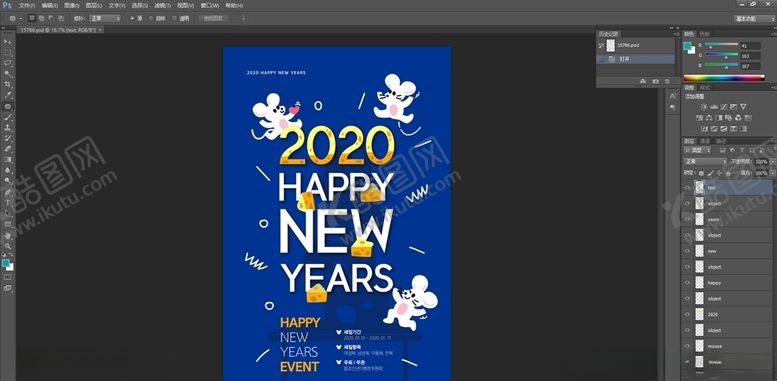The width and height of the screenshot is (777, 381).
Task: Select the Clone Stamp tool
Action: [x=8, y=127]
